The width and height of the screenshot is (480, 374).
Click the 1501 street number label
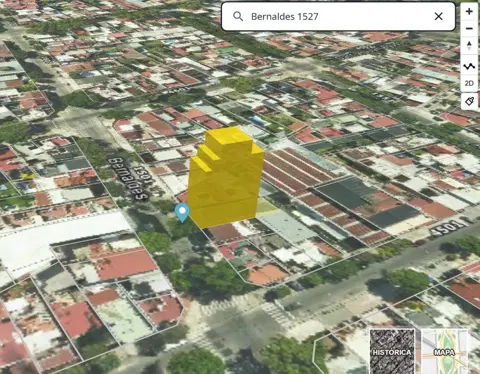tap(145, 175)
